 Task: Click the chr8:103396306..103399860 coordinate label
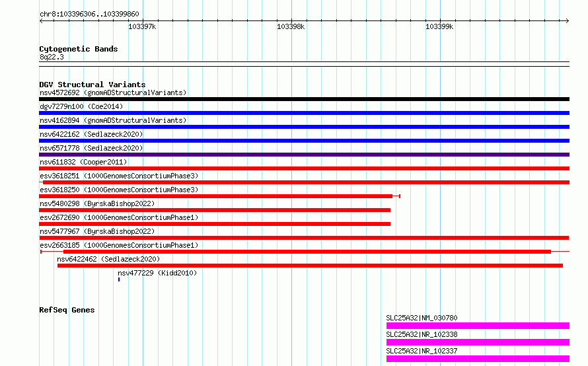(x=89, y=15)
